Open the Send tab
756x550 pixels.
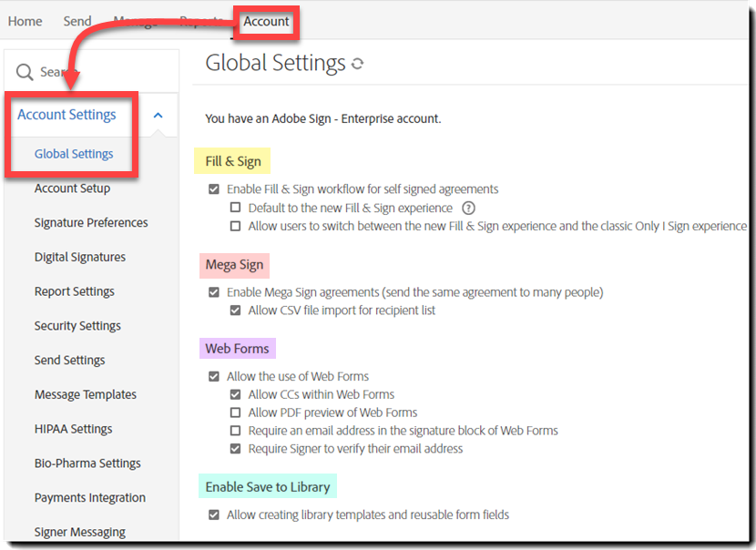(x=77, y=21)
